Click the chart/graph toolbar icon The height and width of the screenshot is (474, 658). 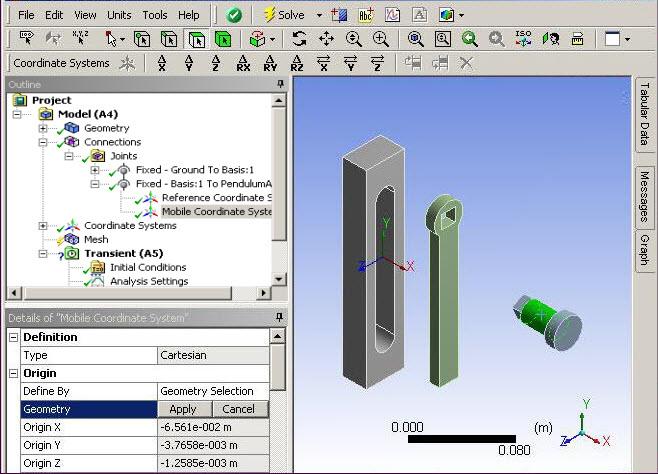click(392, 15)
